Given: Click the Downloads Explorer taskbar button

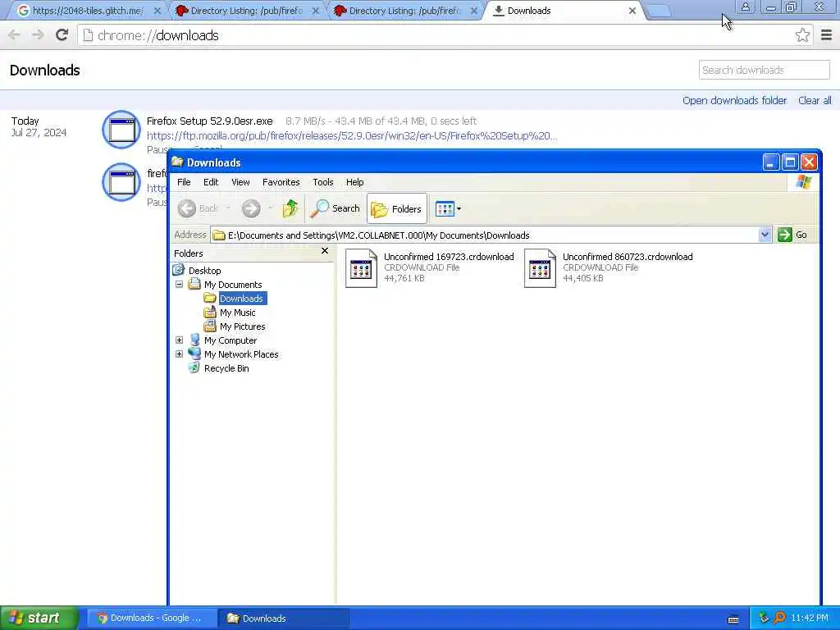Looking at the screenshot, I should coord(284,618).
